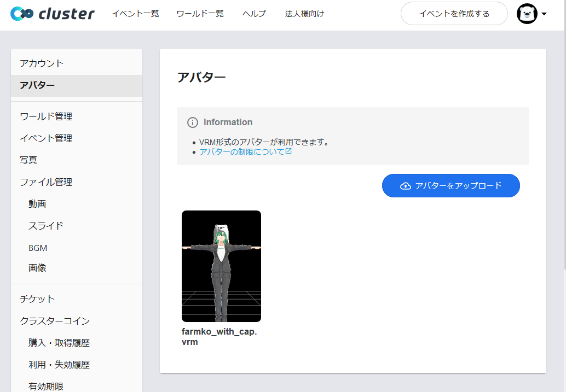
Task: Select アバター in the sidebar
Action: (x=77, y=85)
